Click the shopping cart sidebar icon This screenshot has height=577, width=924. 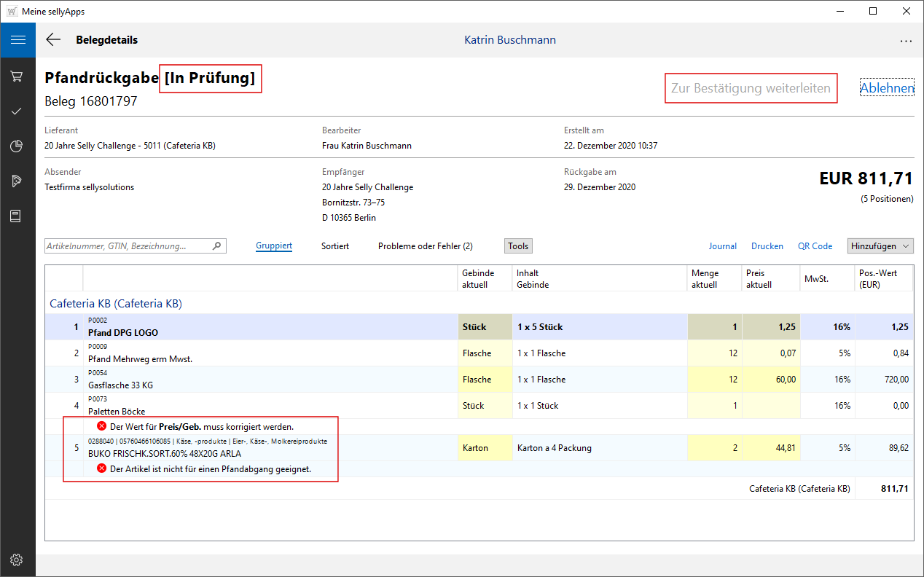[x=17, y=76]
